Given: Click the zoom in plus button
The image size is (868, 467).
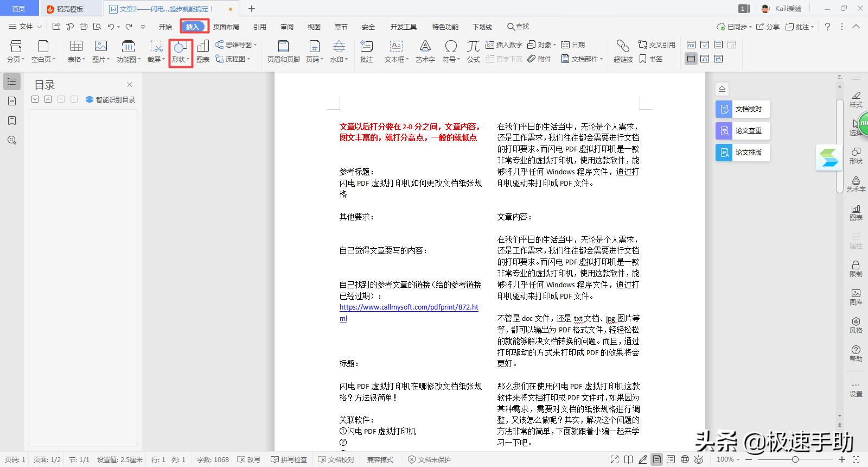Looking at the screenshot, I should tap(842, 459).
